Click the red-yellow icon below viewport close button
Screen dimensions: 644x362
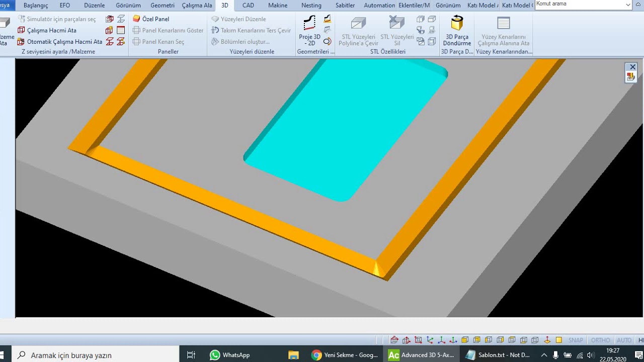630,77
